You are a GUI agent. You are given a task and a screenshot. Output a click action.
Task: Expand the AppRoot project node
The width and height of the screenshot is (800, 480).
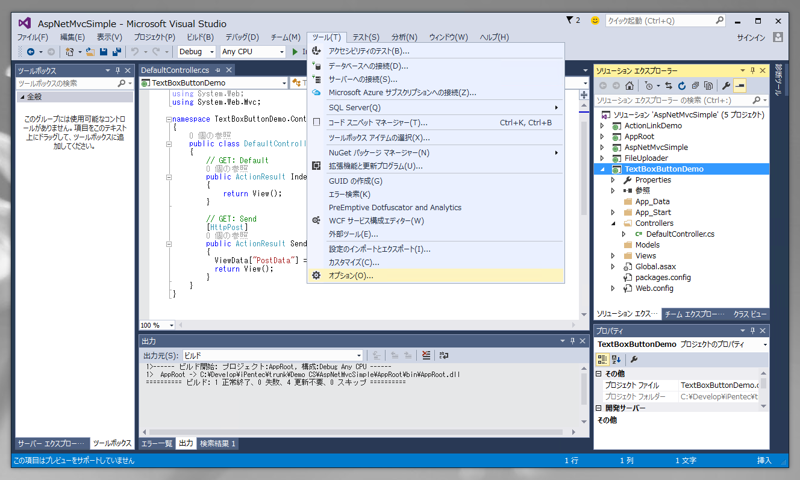point(602,136)
